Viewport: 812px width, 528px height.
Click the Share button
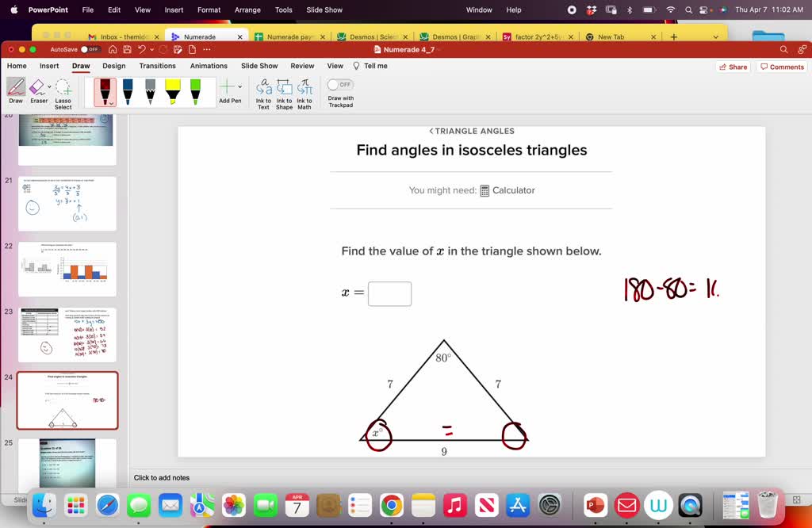click(x=732, y=67)
